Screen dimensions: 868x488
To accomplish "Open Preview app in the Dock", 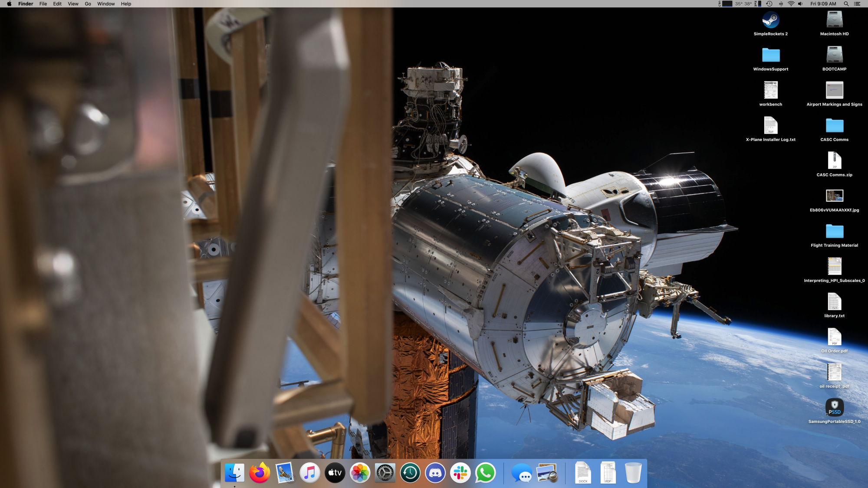I will (547, 473).
